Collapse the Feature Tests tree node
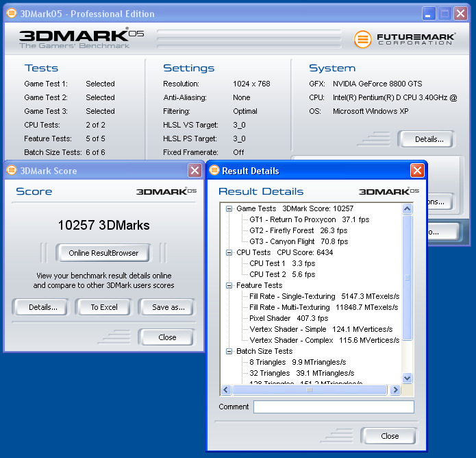Image resolution: width=476 pixels, height=458 pixels. (229, 285)
